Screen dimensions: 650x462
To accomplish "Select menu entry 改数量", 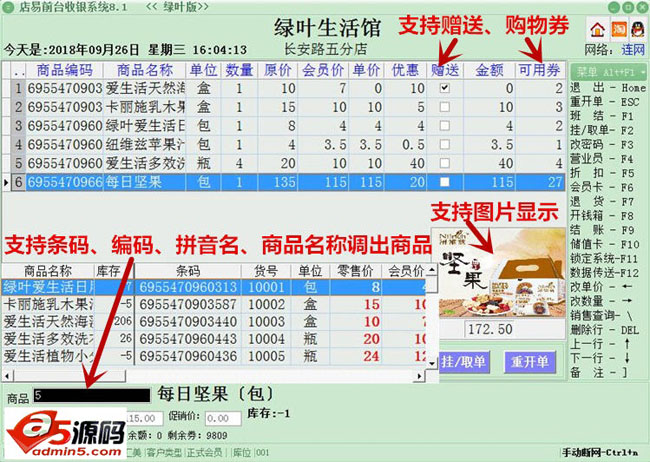I will click(x=601, y=301).
